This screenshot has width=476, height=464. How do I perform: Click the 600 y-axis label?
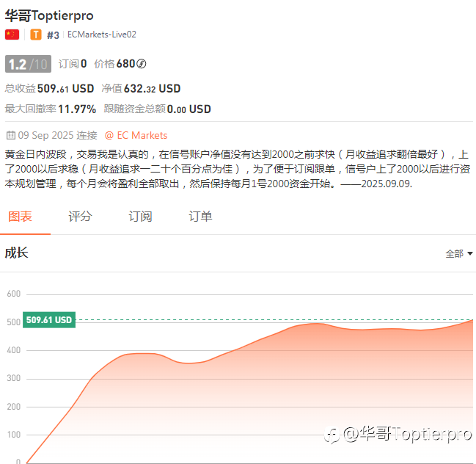(x=14, y=294)
